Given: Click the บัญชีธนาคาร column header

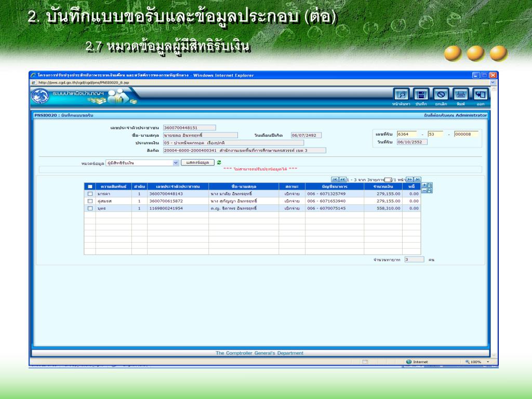Looking at the screenshot, I should [335, 187].
